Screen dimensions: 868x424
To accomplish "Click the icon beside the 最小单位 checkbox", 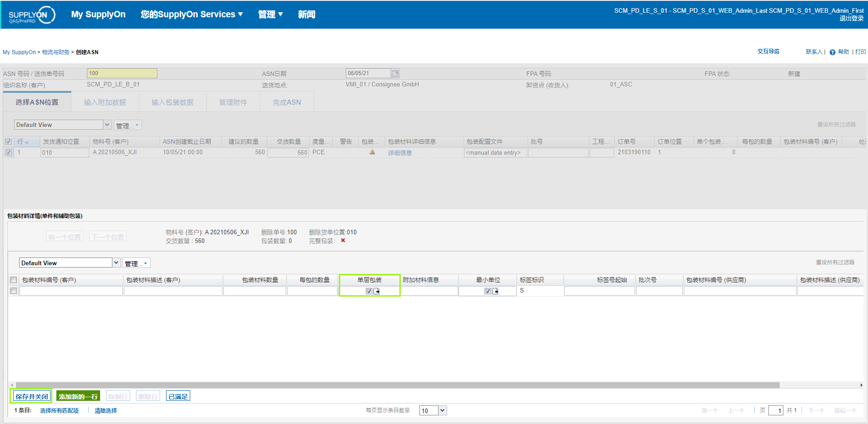I will 495,291.
